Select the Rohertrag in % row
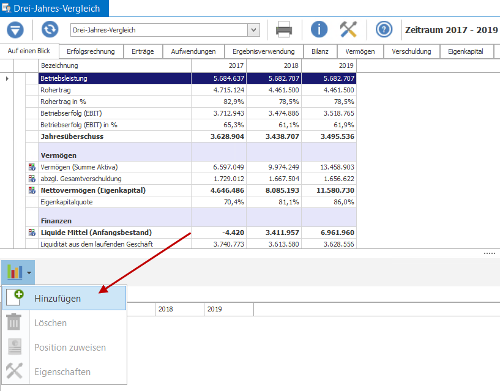This screenshot has height=391, width=500. [63, 102]
